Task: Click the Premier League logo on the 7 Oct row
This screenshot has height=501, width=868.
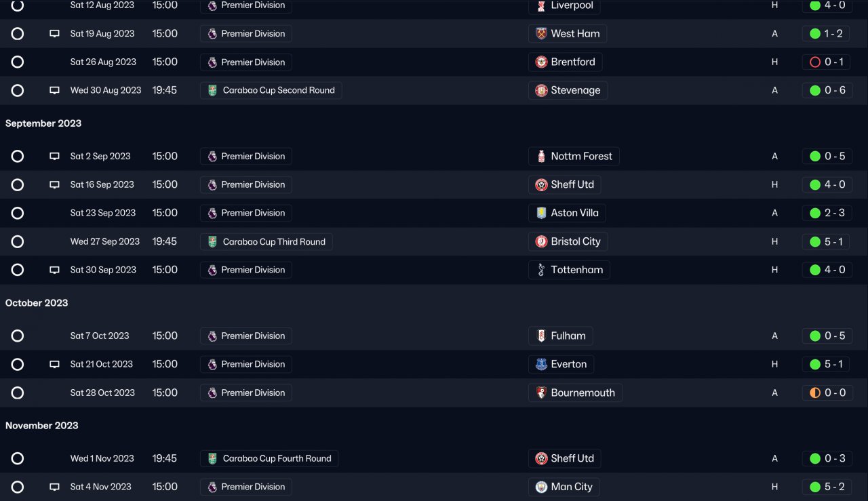Action: tap(212, 336)
